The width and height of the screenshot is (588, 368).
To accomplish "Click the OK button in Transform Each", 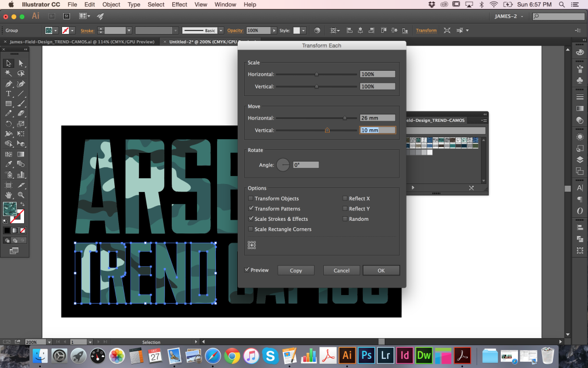I will (381, 270).
